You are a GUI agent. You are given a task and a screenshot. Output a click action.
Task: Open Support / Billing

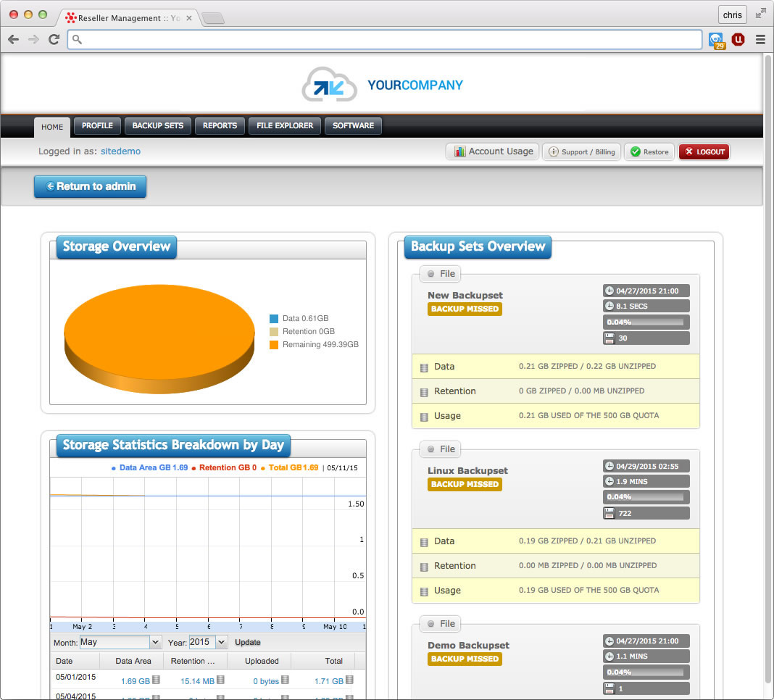pyautogui.click(x=581, y=151)
